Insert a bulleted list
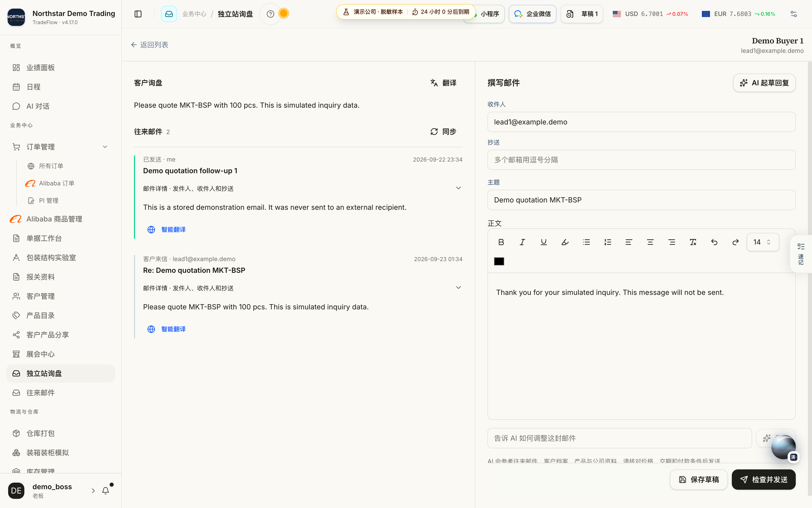 pos(586,242)
